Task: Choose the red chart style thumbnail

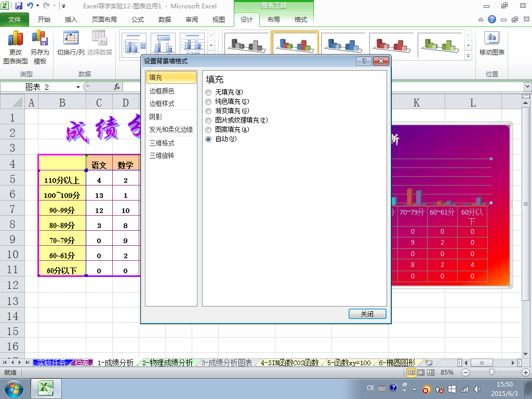Action: [391, 44]
